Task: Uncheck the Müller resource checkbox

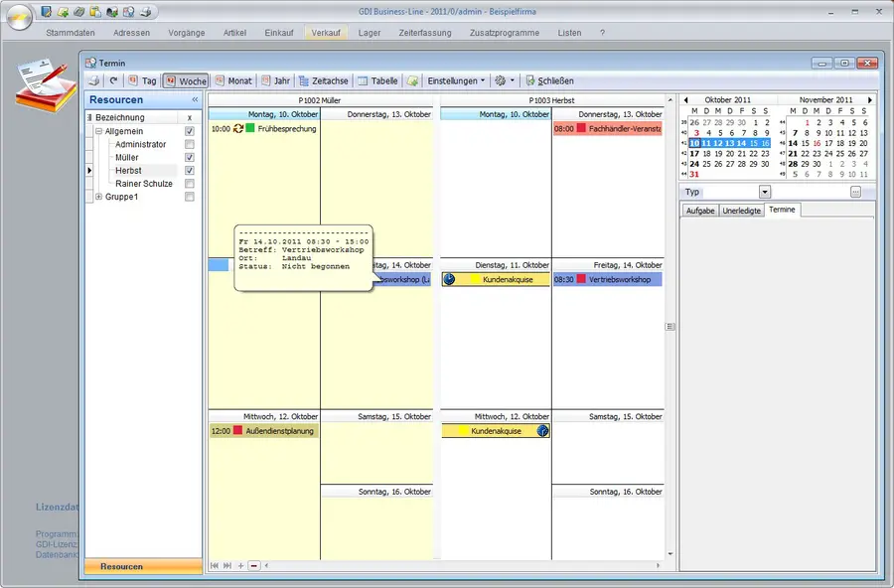Action: pyautogui.click(x=190, y=158)
